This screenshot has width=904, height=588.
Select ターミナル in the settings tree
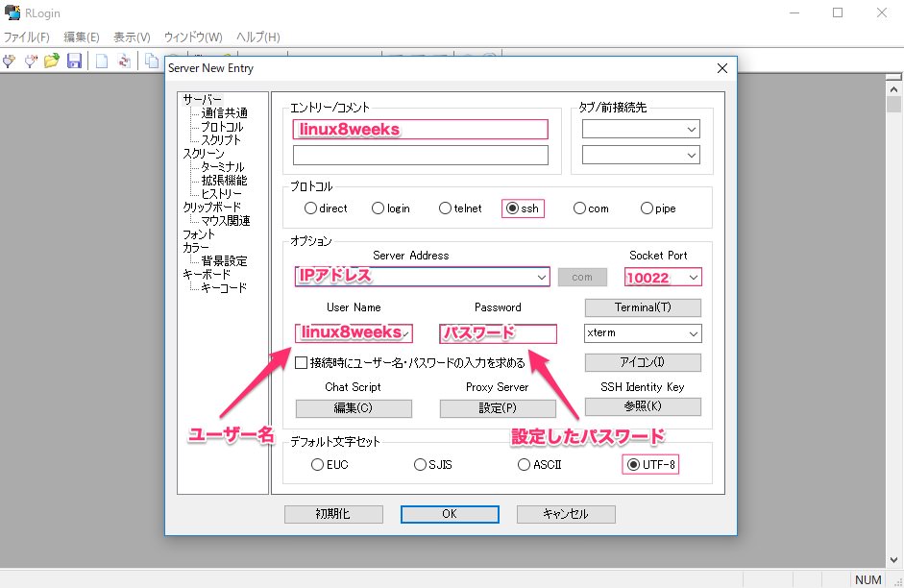[223, 167]
